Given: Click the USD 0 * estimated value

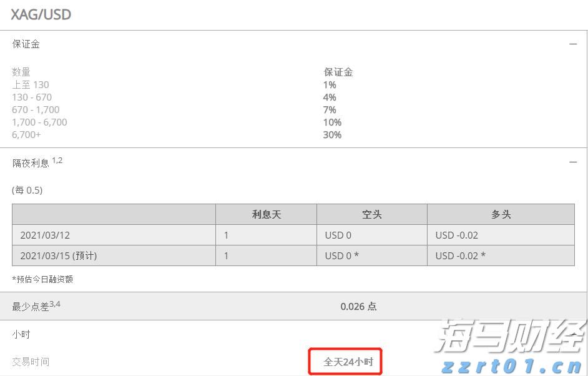Looking at the screenshot, I should [340, 255].
